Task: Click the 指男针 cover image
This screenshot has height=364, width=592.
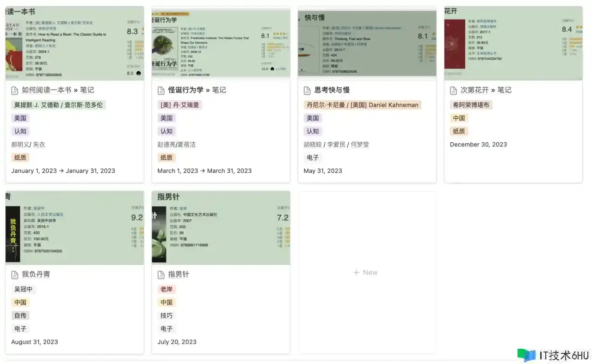Action: pos(221,228)
